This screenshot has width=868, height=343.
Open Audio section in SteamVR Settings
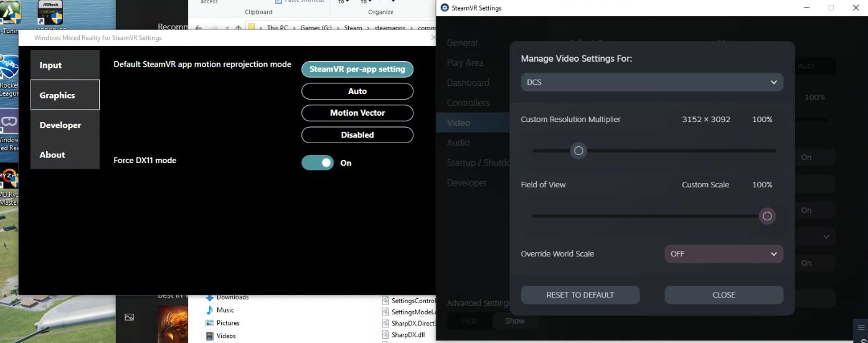point(458,143)
